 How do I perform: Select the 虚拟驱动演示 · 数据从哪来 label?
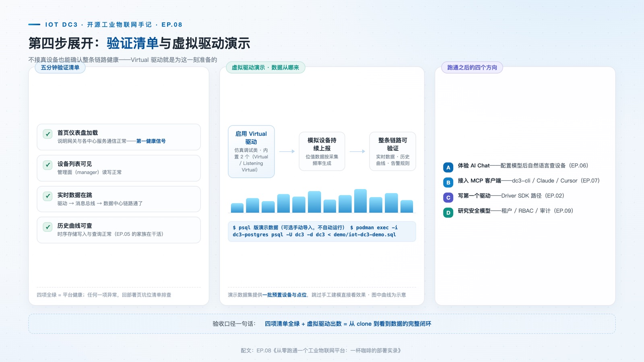265,68
